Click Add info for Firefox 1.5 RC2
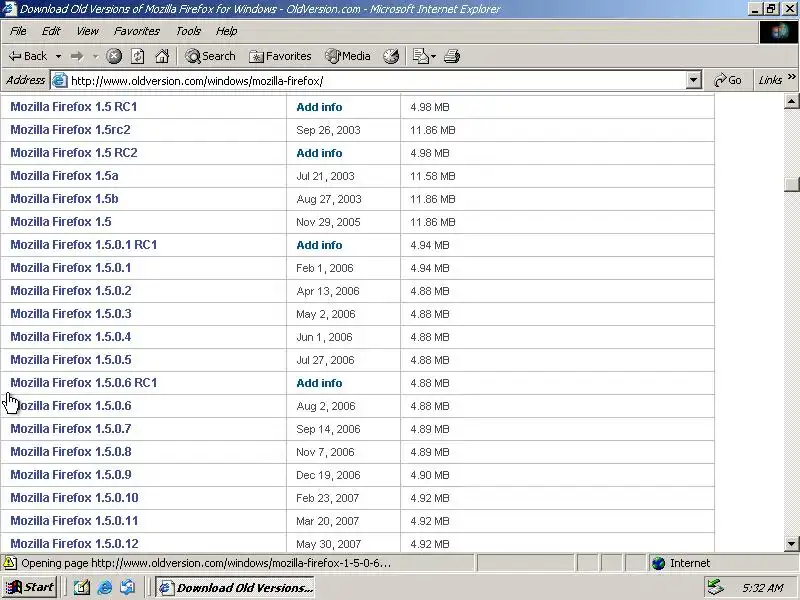Image resolution: width=800 pixels, height=600 pixels. (x=319, y=153)
